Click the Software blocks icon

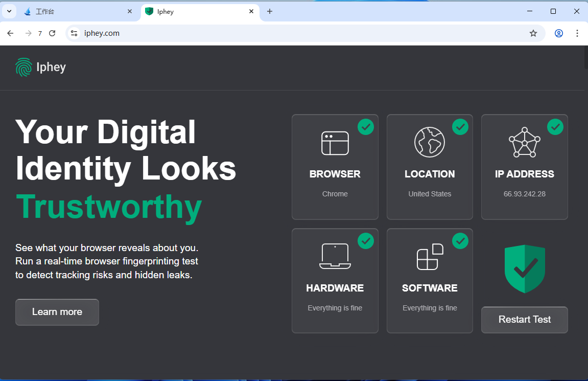coord(429,256)
